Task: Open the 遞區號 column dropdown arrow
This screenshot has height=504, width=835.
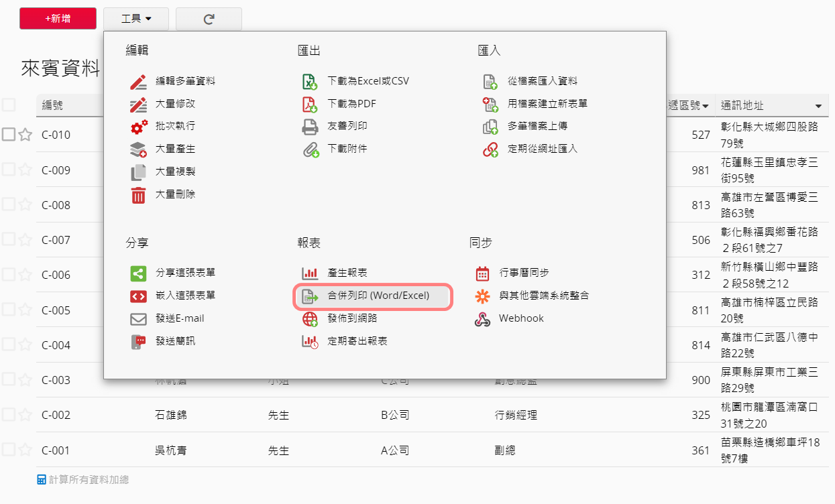Action: (x=705, y=106)
